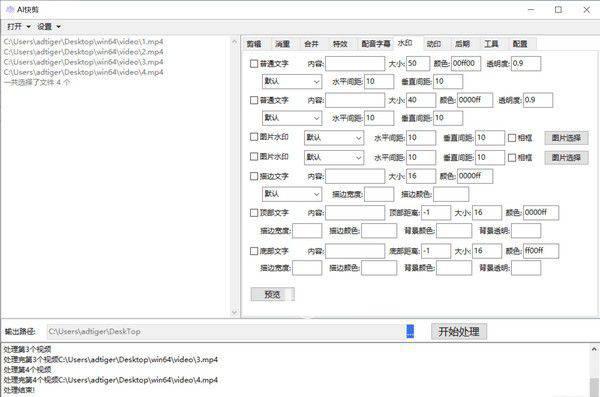Select file path ending with video\2.mp4
The image size is (600, 397).
[x=83, y=52]
